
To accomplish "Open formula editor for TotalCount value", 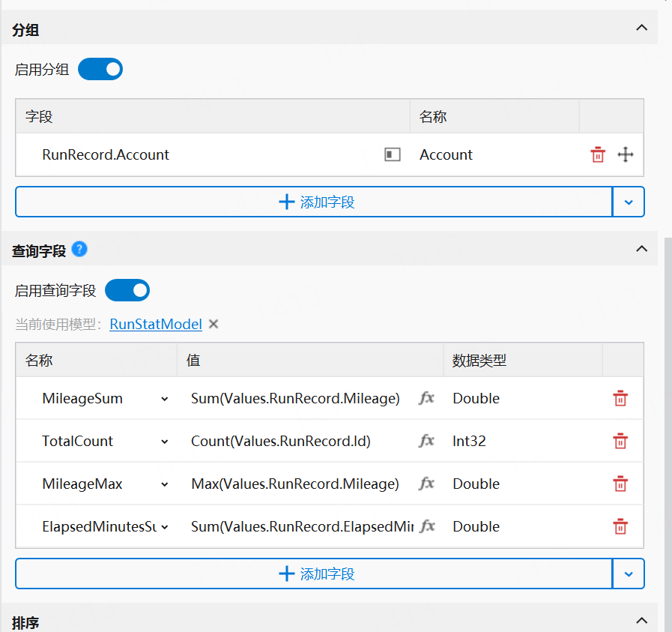I will click(x=426, y=441).
